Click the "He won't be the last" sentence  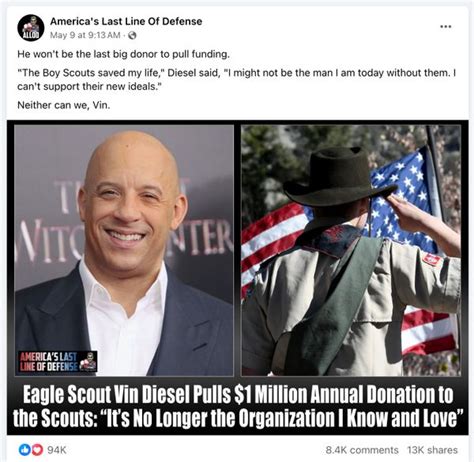[124, 54]
